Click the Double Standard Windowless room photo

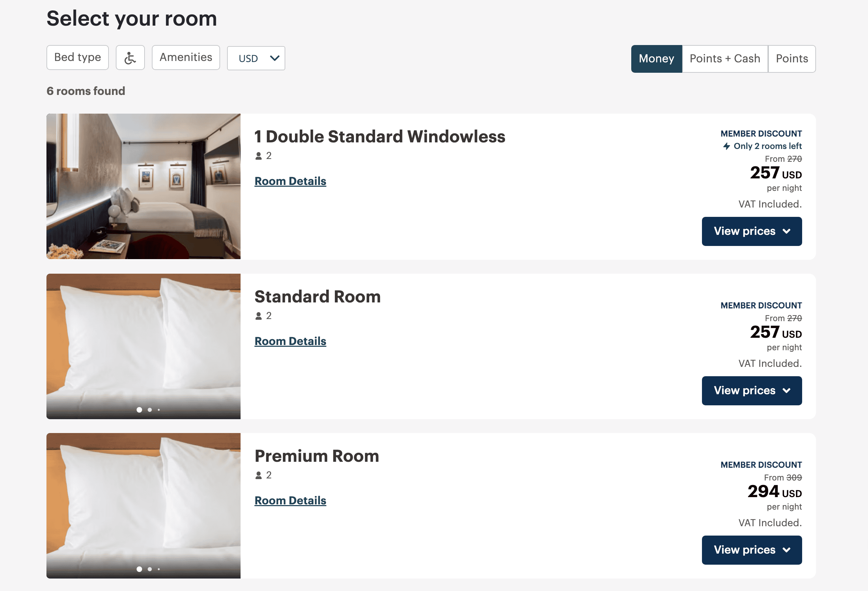tap(144, 186)
